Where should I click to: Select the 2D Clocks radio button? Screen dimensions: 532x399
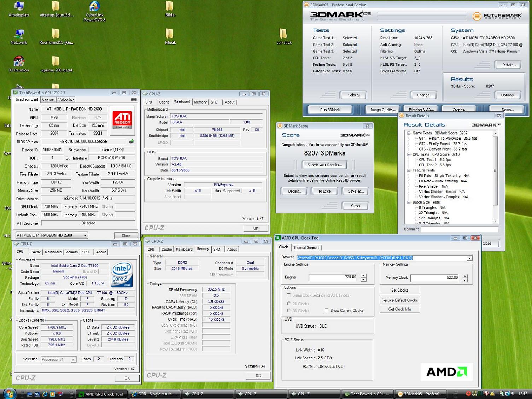tap(289, 304)
